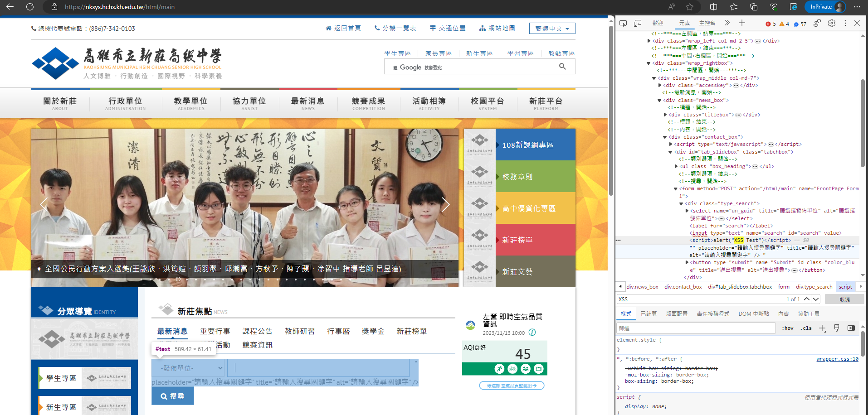Add a new style rule with plus icon
Image resolution: width=868 pixels, height=415 pixels.
822,328
